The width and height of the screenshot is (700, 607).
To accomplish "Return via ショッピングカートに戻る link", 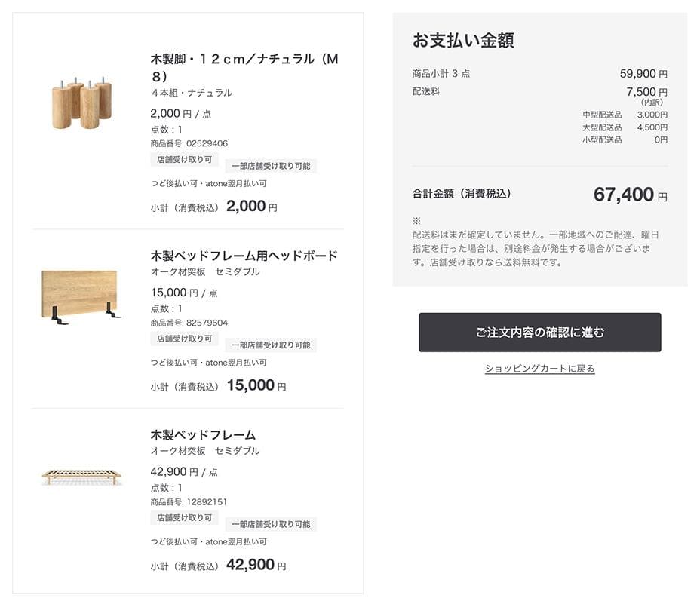I will pyautogui.click(x=539, y=367).
